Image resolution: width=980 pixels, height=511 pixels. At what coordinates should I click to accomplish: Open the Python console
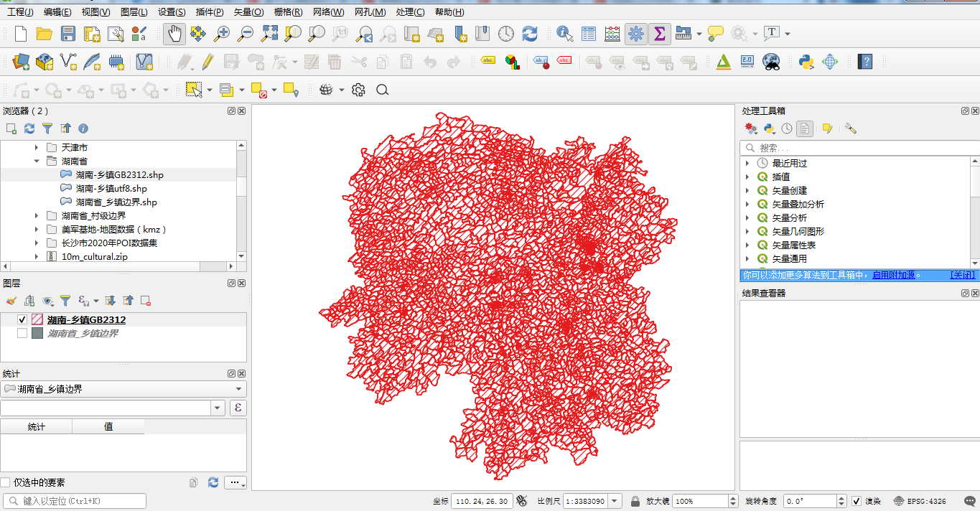[806, 62]
